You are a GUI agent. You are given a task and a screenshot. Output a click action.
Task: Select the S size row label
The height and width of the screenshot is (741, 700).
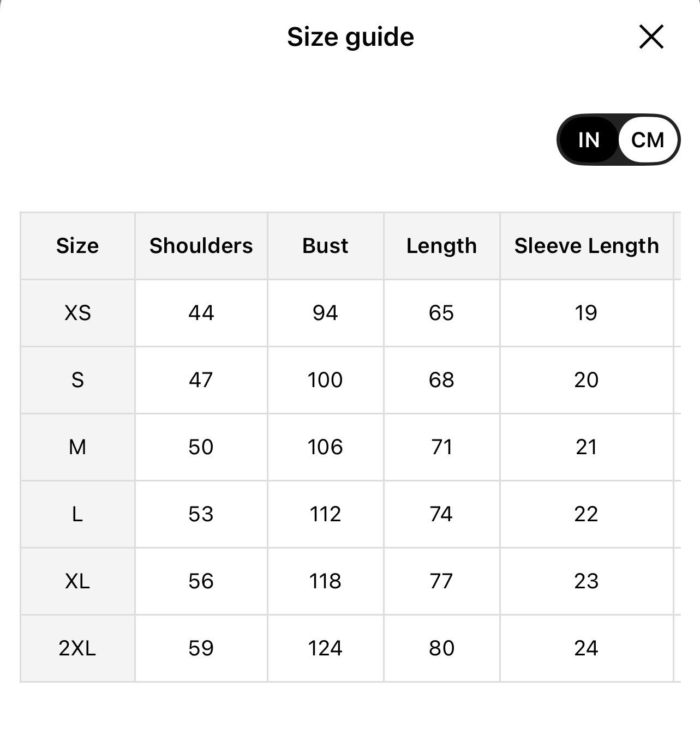77,380
